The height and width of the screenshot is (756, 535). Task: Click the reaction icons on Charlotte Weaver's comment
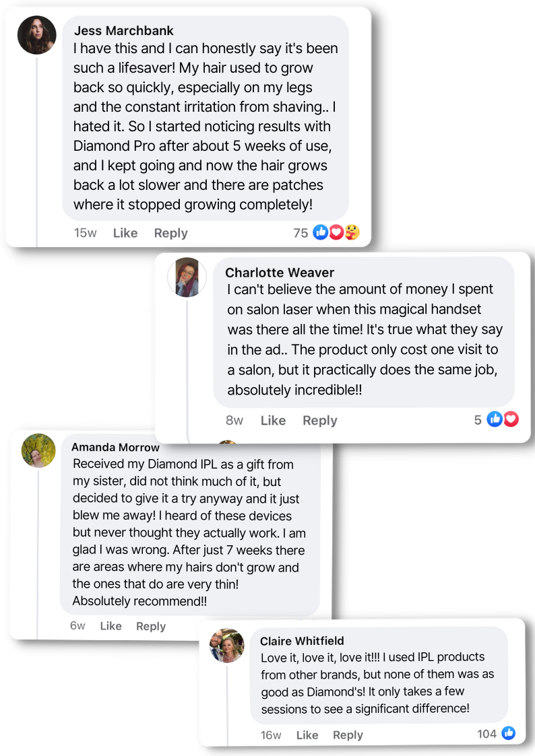(503, 419)
